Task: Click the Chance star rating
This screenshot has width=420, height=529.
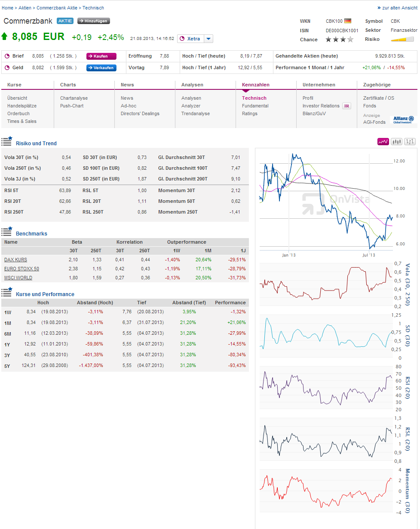Action: point(340,40)
